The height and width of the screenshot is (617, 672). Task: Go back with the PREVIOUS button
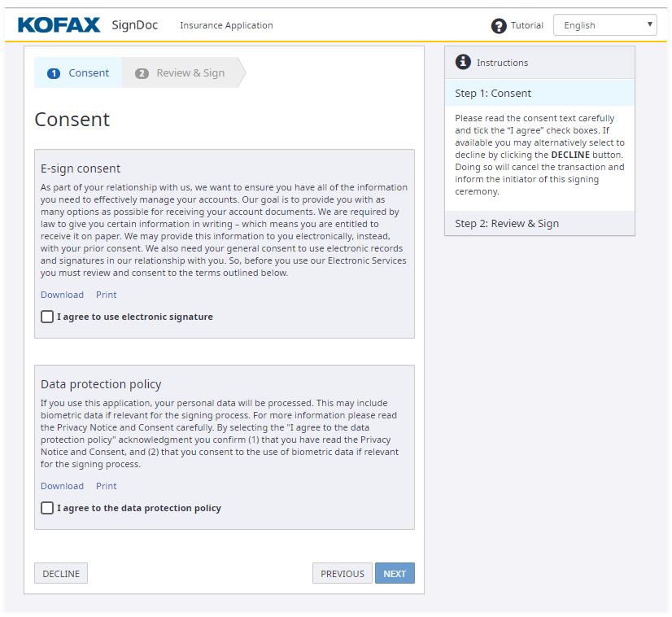point(342,574)
